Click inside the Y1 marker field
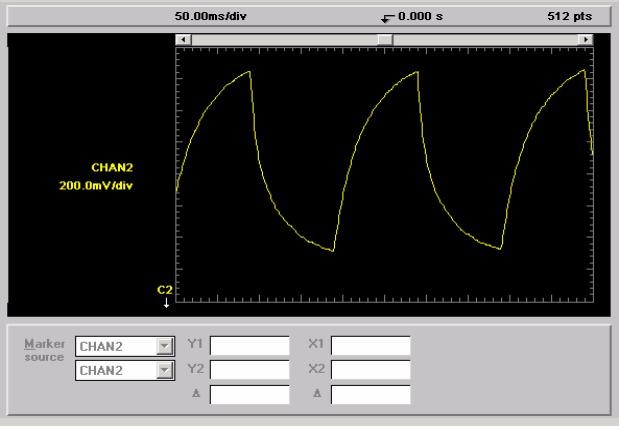Image resolution: width=619 pixels, height=426 pixels. [249, 346]
